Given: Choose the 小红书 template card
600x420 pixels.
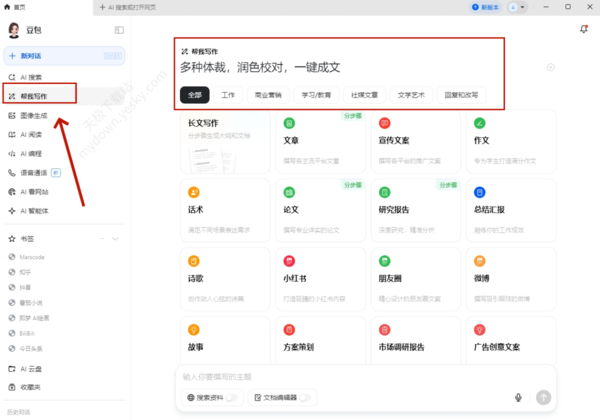Looking at the screenshot, I should pyautogui.click(x=321, y=279).
